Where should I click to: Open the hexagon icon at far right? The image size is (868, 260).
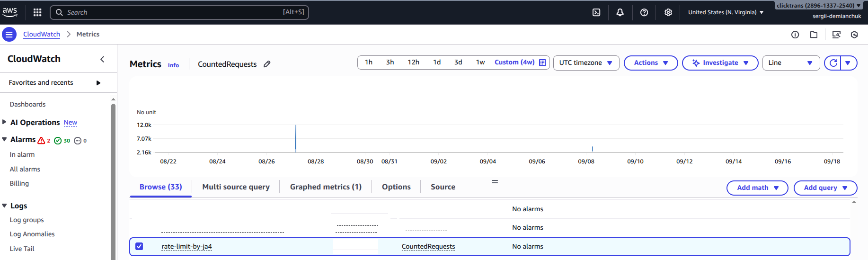click(x=854, y=35)
